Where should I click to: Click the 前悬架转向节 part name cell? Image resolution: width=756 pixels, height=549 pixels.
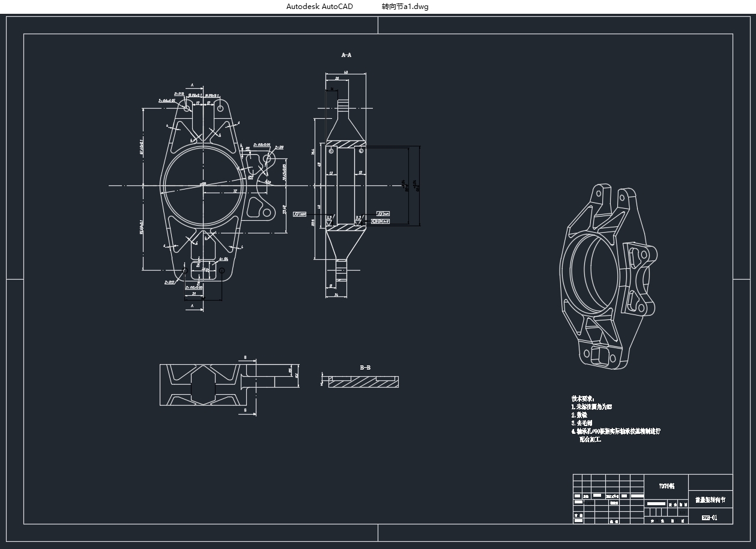point(710,499)
